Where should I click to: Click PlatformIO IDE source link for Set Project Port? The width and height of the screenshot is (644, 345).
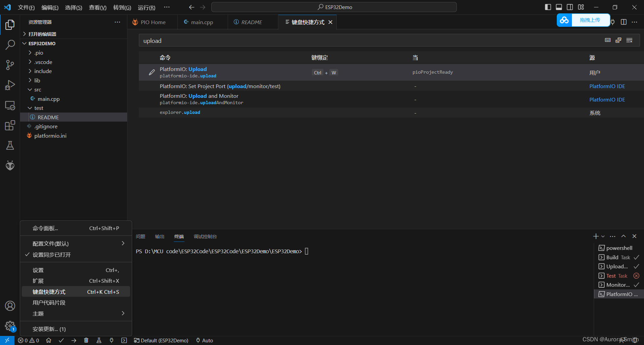607,86
